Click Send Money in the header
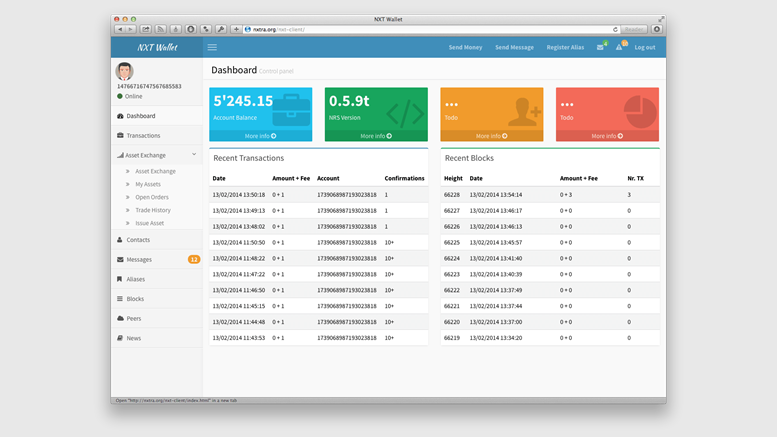 (465, 47)
